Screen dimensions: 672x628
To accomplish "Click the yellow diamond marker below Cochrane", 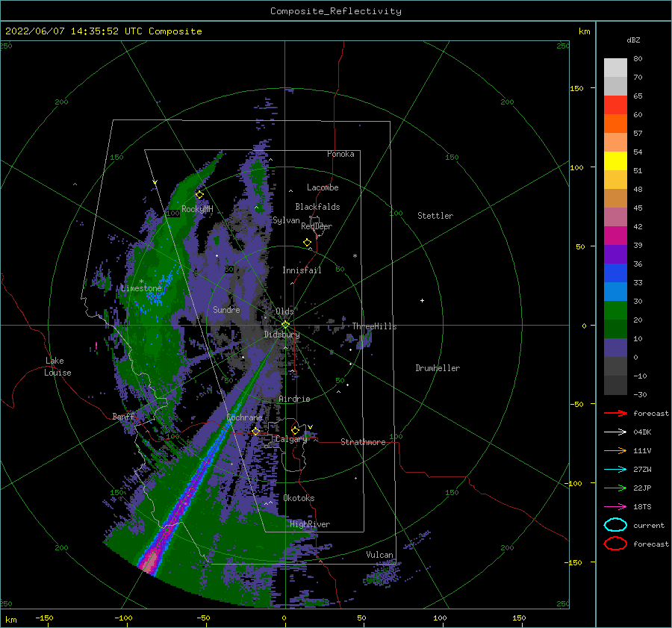I will [x=256, y=432].
